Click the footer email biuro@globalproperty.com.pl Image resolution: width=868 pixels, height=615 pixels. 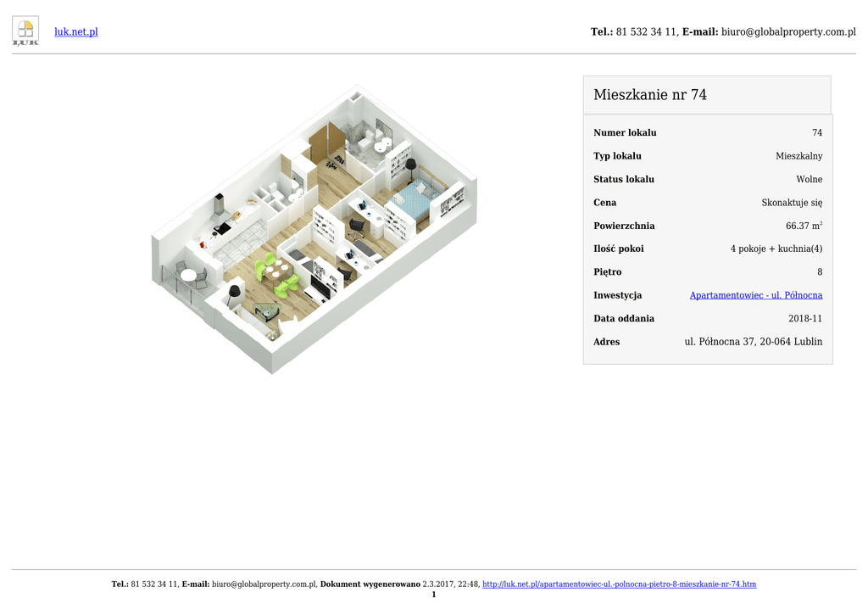tap(264, 584)
